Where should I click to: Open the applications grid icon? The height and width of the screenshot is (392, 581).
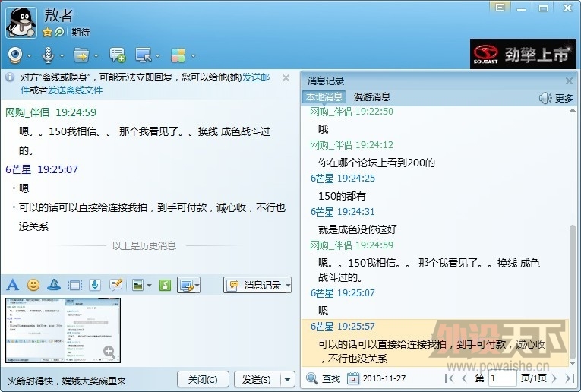coord(178,55)
